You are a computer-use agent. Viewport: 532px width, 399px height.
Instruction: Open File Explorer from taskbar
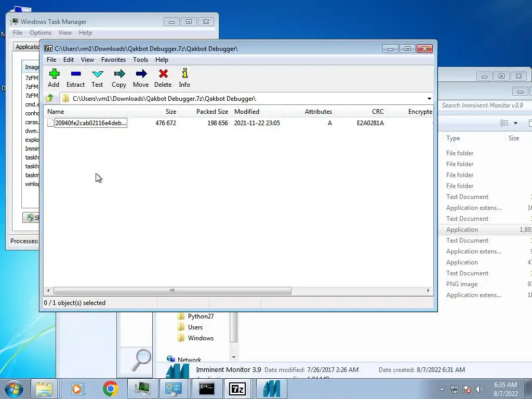pos(45,389)
